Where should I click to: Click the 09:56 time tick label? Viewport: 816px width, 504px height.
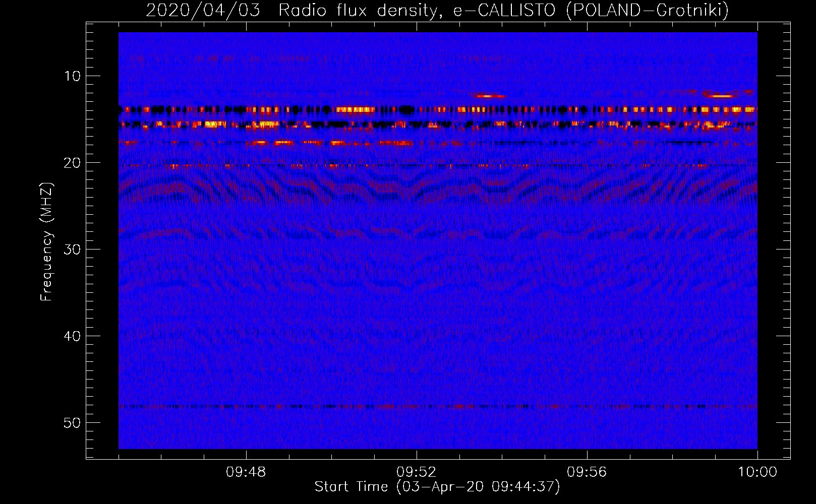[x=587, y=472]
